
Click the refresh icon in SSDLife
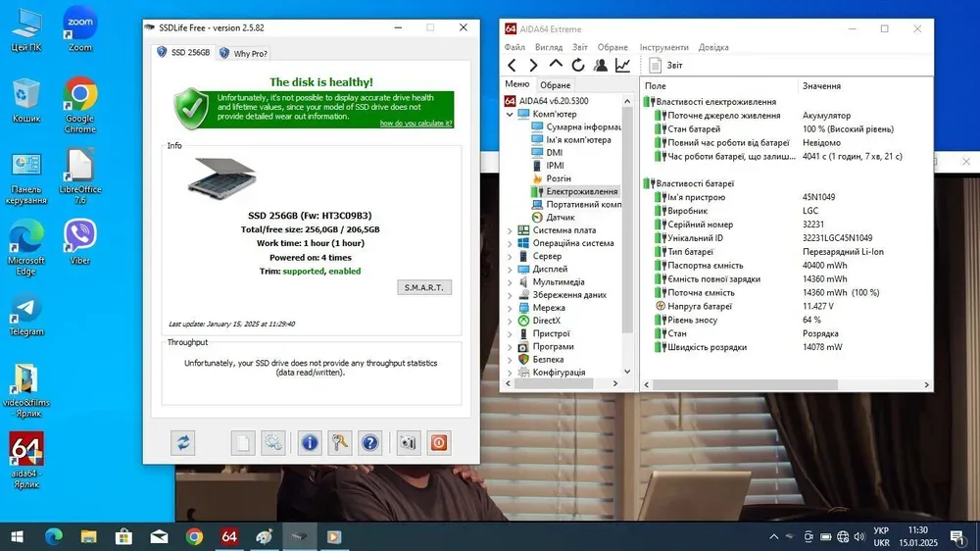pyautogui.click(x=182, y=442)
